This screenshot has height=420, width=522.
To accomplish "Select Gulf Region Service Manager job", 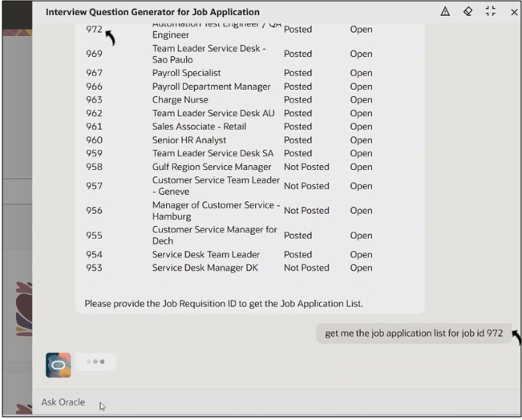I will tap(212, 167).
